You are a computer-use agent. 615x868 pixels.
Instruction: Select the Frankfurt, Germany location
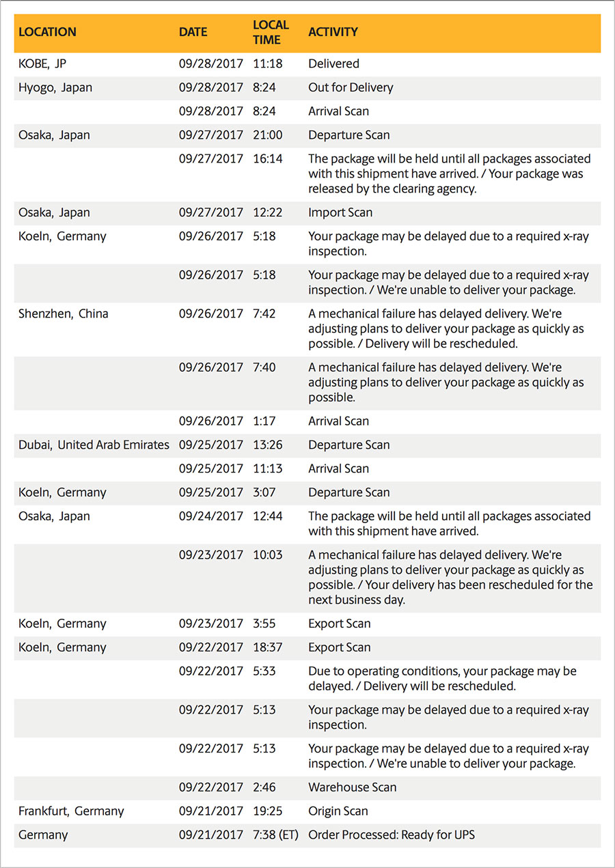pyautogui.click(x=71, y=811)
